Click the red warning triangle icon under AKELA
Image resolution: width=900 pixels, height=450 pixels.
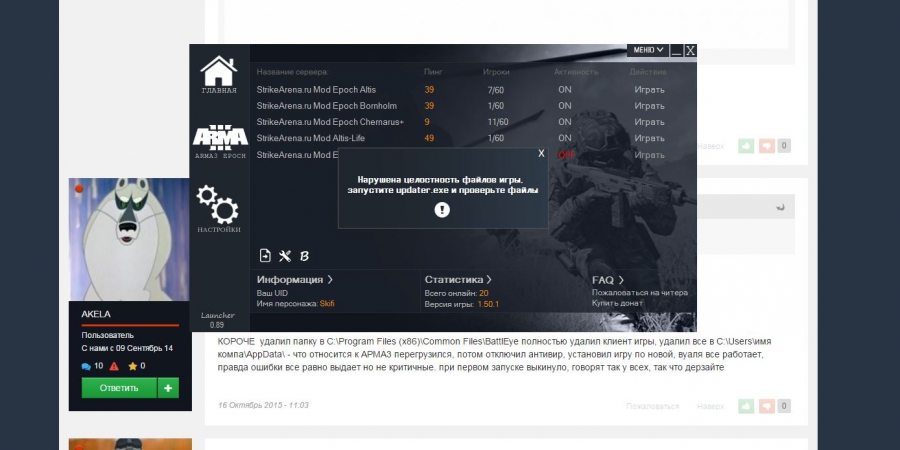click(114, 366)
